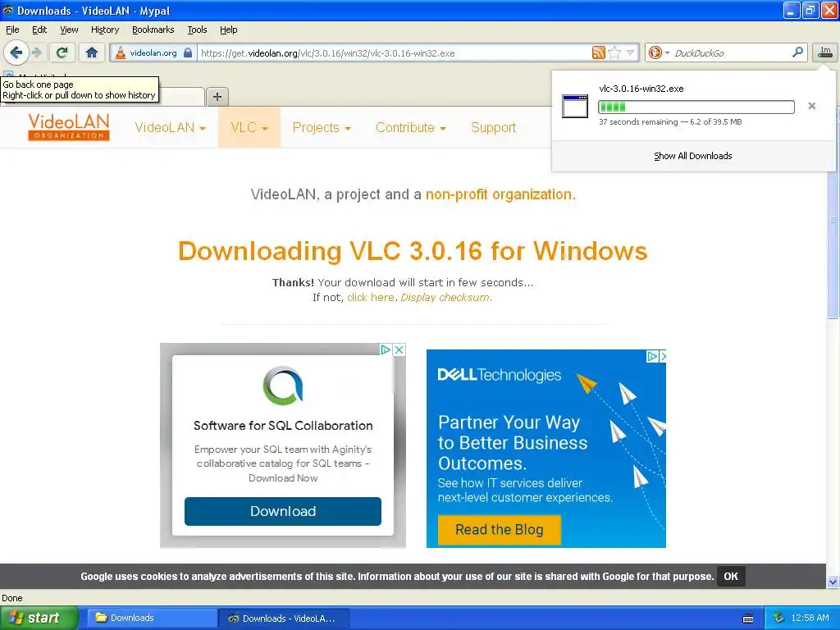The width and height of the screenshot is (840, 630).
Task: Open the URL history dropdown arrow
Action: tap(631, 52)
